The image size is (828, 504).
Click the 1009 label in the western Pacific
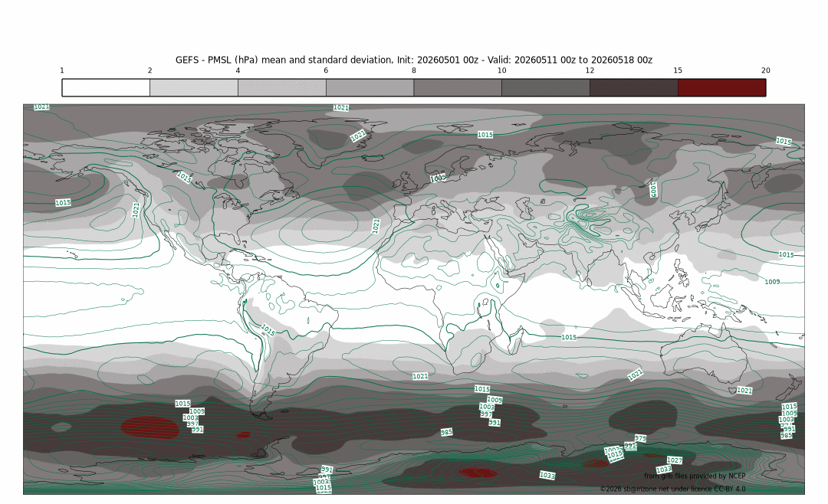point(772,282)
